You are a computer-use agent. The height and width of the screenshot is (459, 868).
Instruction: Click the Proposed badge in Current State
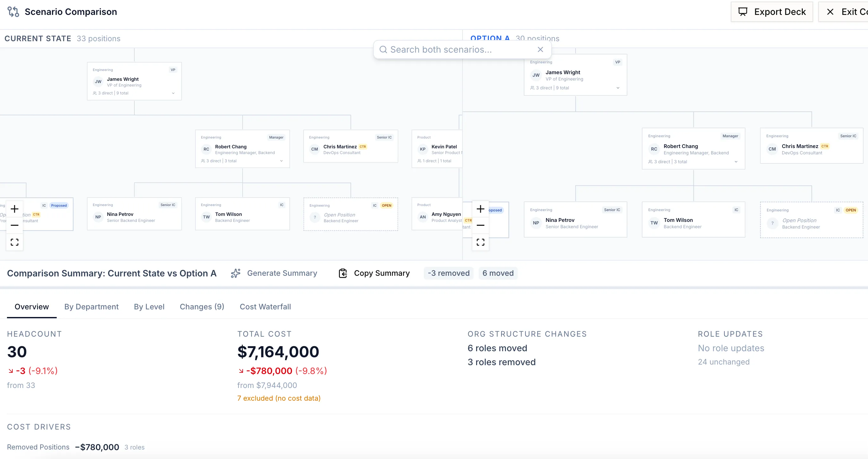tap(59, 205)
